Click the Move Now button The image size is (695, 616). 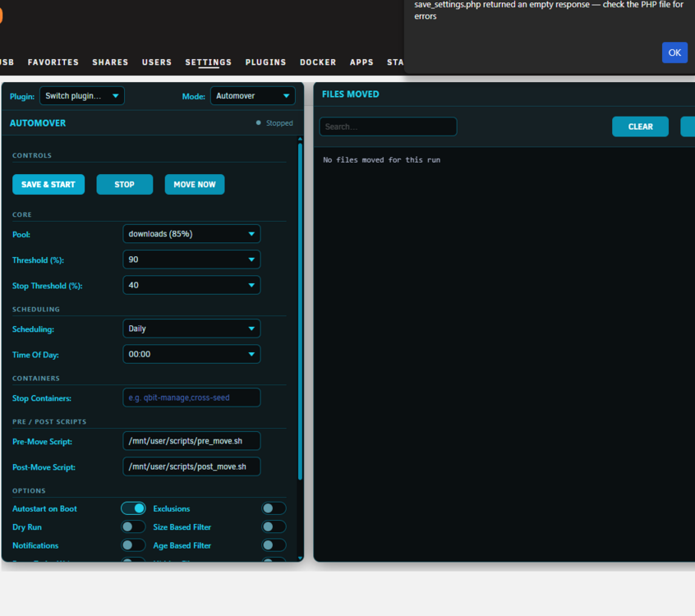(195, 184)
